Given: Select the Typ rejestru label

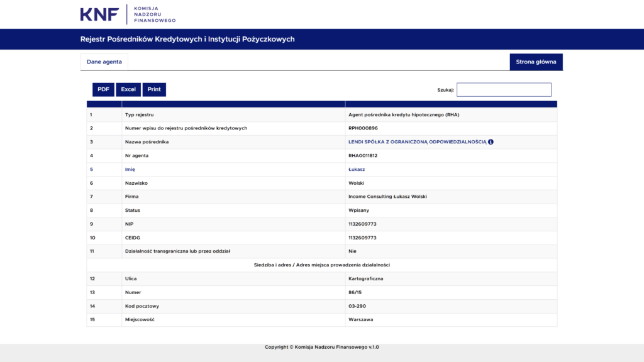Looking at the screenshot, I should point(139,115).
